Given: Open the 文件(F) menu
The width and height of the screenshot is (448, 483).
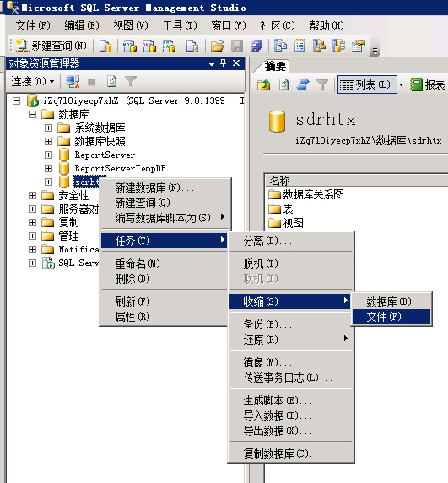Looking at the screenshot, I should coord(33,25).
